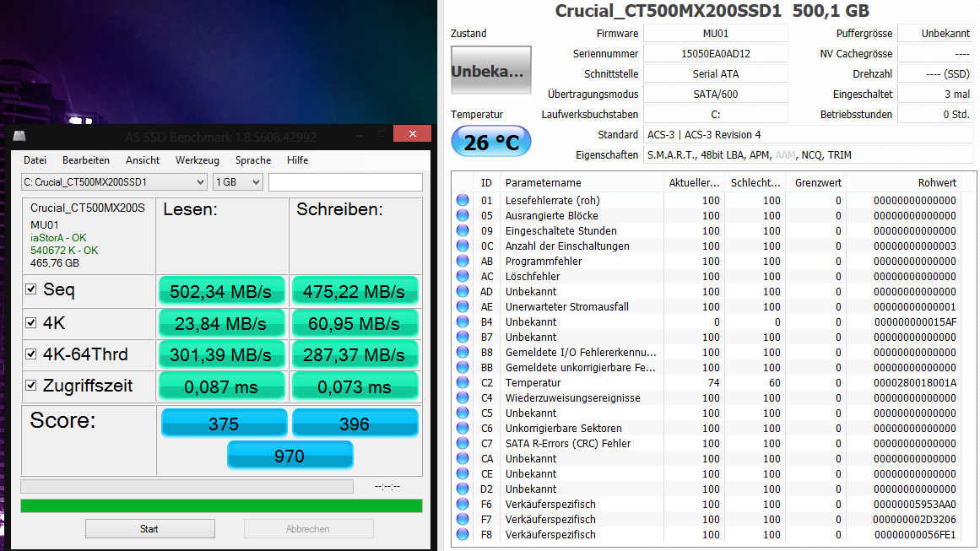The width and height of the screenshot is (980, 551).
Task: Click the Seq read result 502,34 MB/s
Action: click(x=221, y=291)
